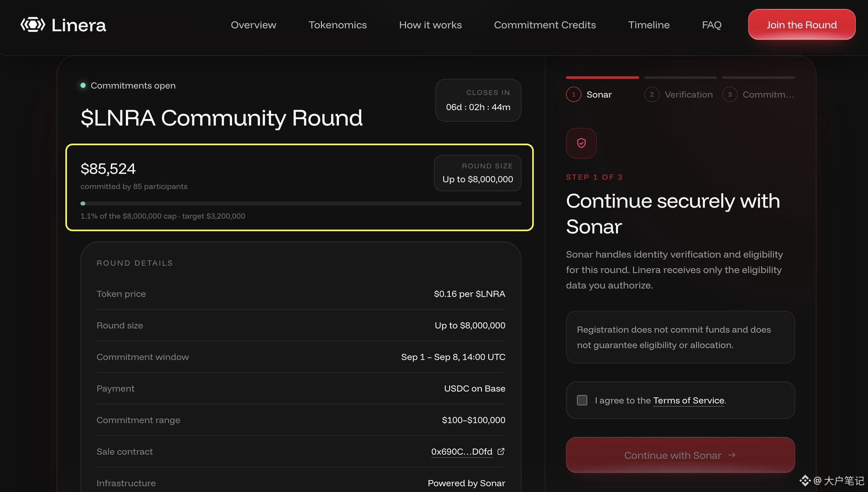Click the Linera hexagon logo icon
Viewport: 868px width, 492px height.
(x=33, y=25)
